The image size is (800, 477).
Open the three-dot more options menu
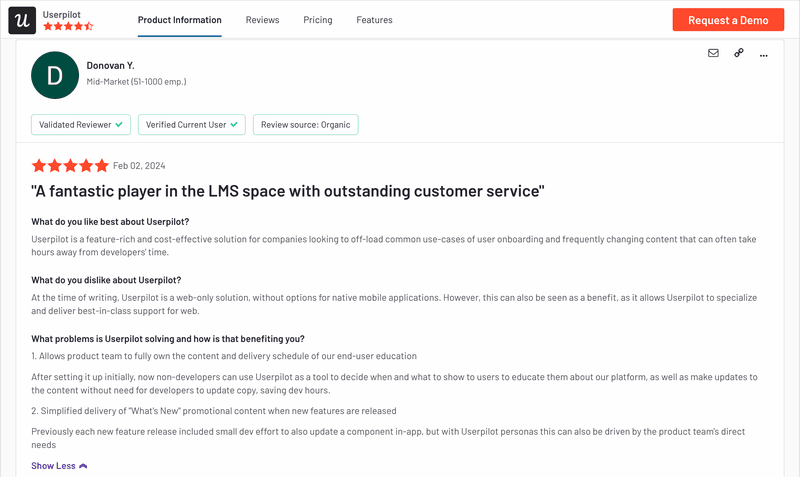[763, 55]
